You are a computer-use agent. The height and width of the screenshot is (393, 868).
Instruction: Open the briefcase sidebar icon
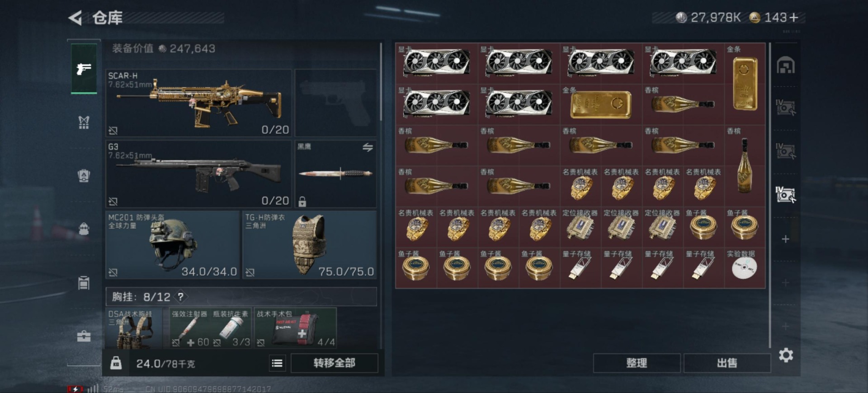coord(84,336)
